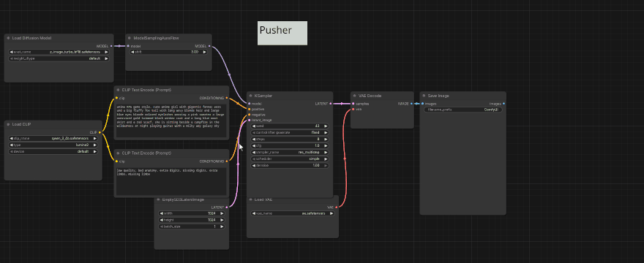The width and height of the screenshot is (644, 263).
Task: Increase the seed value with its right arrow
Action: 326,126
